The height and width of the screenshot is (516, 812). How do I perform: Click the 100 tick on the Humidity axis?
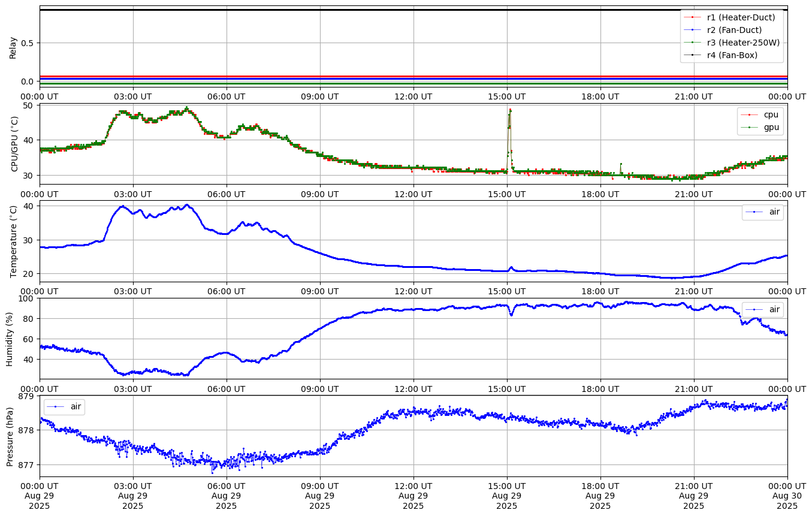coord(27,298)
